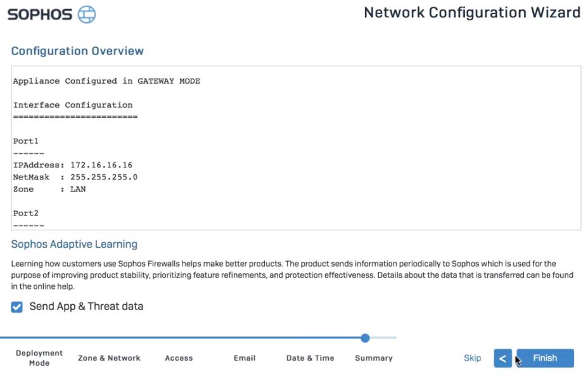The height and width of the screenshot is (379, 588).
Task: Click the progress marker on the wizard bar
Action: click(364, 338)
